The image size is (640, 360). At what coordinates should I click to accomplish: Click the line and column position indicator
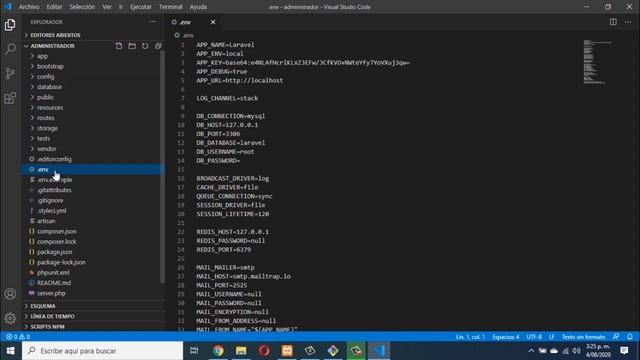[x=470, y=337]
